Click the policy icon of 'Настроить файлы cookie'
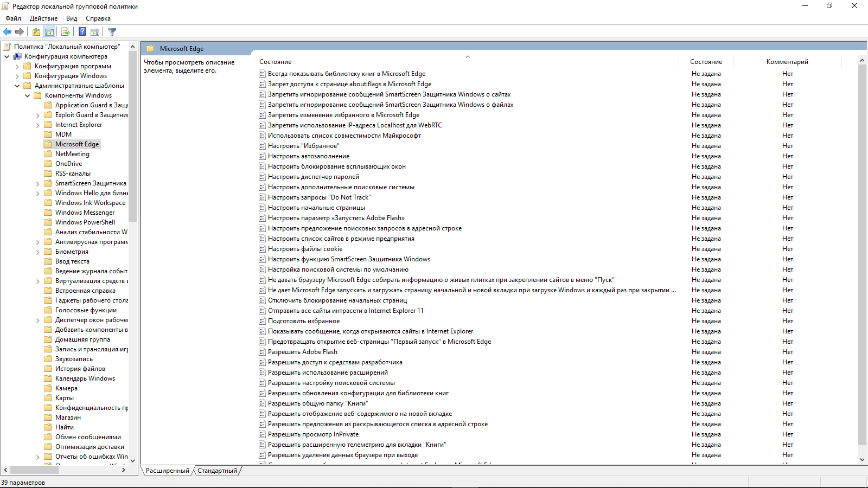868x488 pixels. (263, 249)
